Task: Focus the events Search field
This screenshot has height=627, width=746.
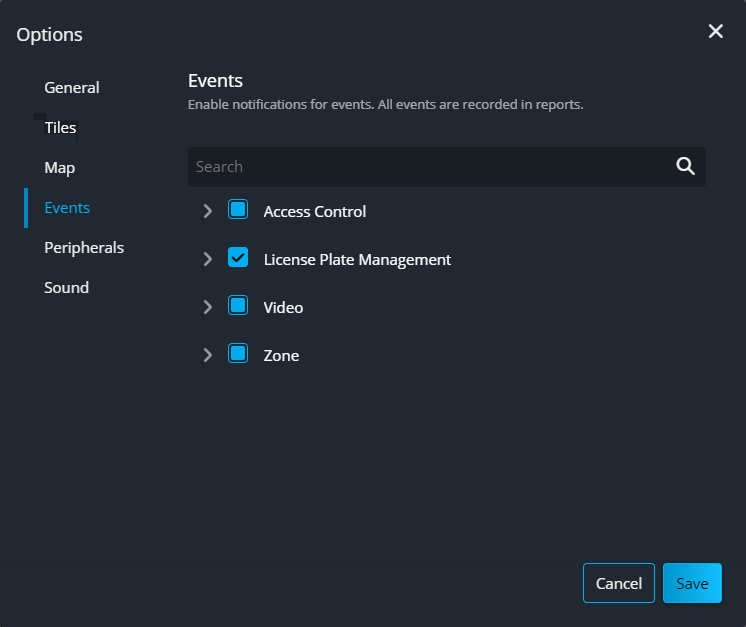Action: click(x=430, y=167)
